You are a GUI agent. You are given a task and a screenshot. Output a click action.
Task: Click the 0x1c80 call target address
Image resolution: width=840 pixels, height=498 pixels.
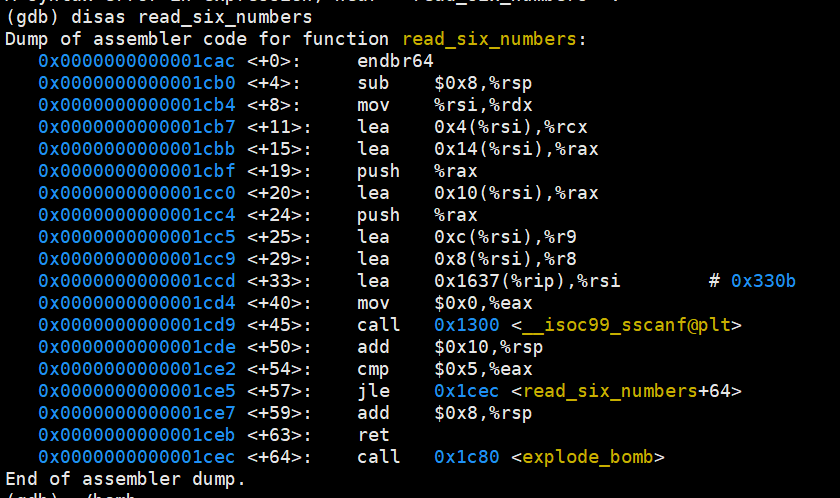click(x=467, y=457)
